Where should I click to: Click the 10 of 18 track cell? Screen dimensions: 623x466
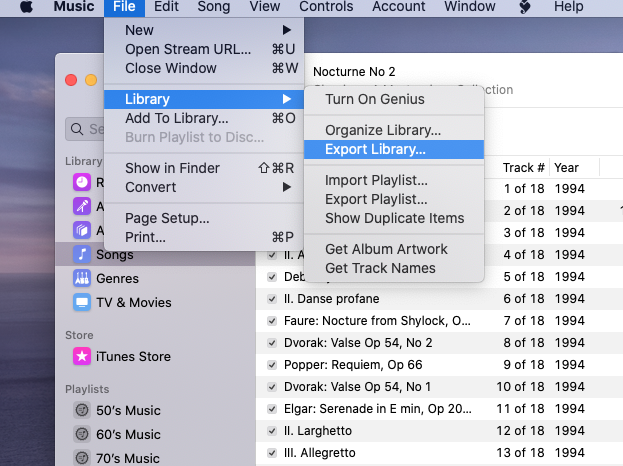point(520,387)
